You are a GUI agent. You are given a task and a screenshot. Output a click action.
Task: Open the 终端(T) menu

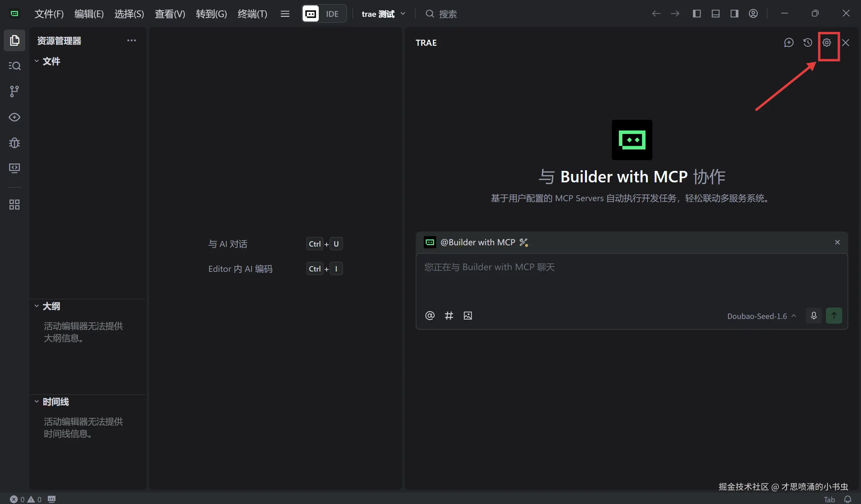(252, 14)
